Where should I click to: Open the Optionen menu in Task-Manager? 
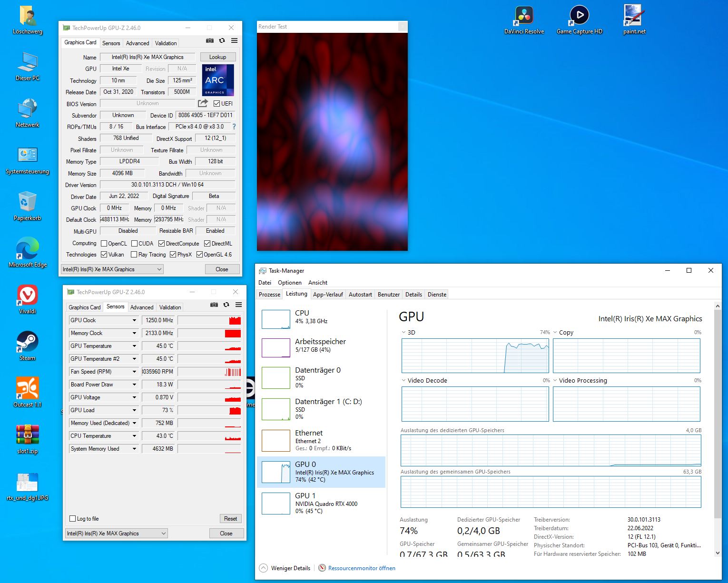click(290, 283)
